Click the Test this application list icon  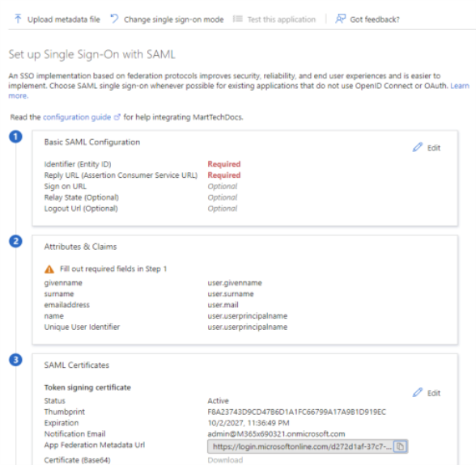tap(237, 19)
